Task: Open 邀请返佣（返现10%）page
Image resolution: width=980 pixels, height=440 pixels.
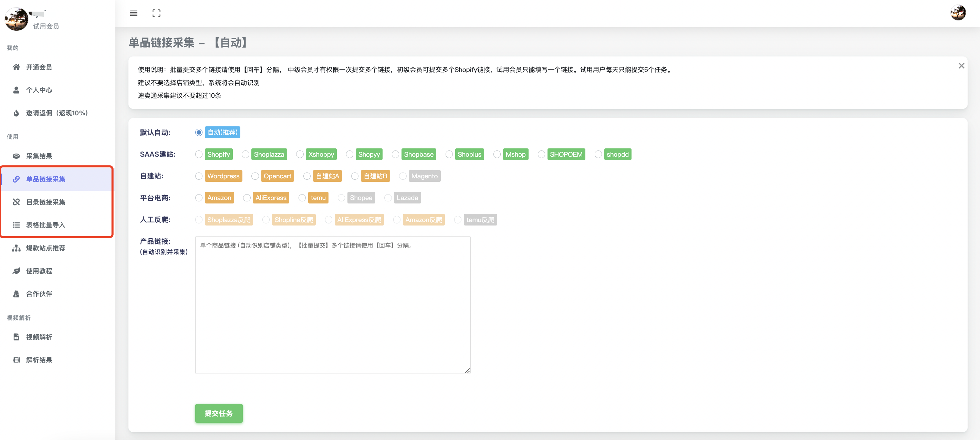Action: pyautogui.click(x=57, y=113)
